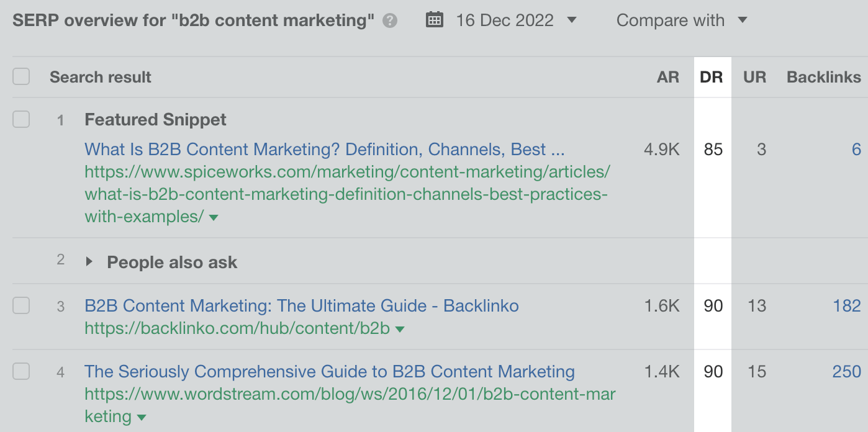
Task: Sort by the Backlinks column header
Action: tap(823, 77)
